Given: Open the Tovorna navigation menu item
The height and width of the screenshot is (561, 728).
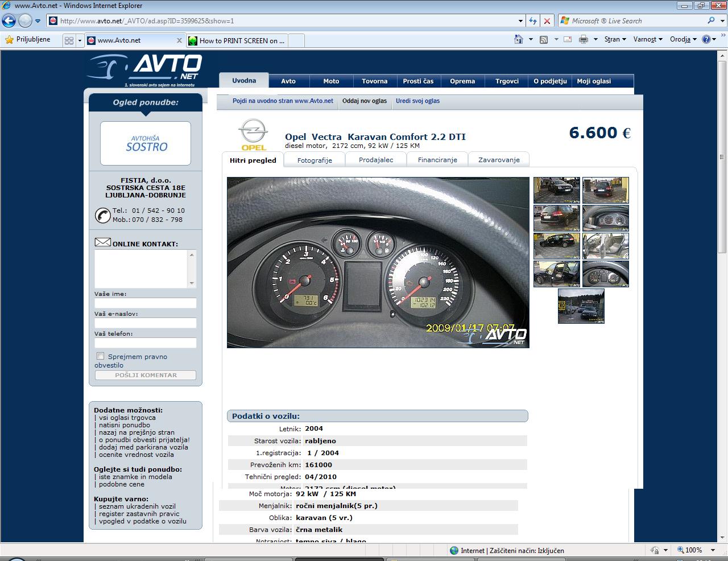Looking at the screenshot, I should pos(375,81).
